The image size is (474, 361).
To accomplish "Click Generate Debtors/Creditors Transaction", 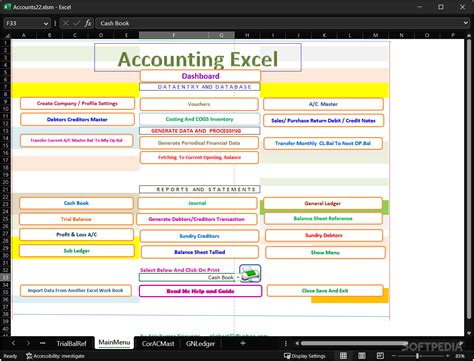I will 197,219.
